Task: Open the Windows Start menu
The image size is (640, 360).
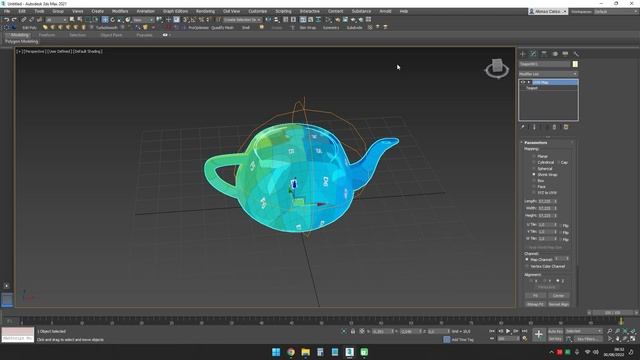Action: pyautogui.click(x=276, y=352)
